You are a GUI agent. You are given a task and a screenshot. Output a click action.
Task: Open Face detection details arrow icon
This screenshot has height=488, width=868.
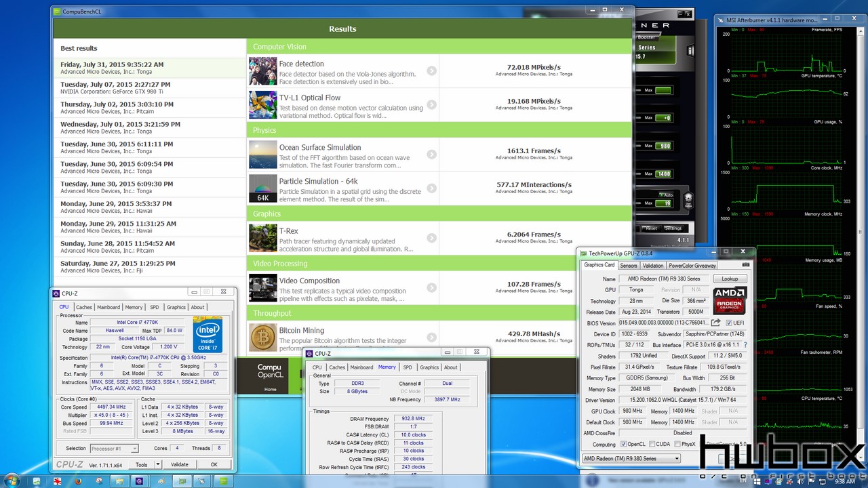click(431, 71)
